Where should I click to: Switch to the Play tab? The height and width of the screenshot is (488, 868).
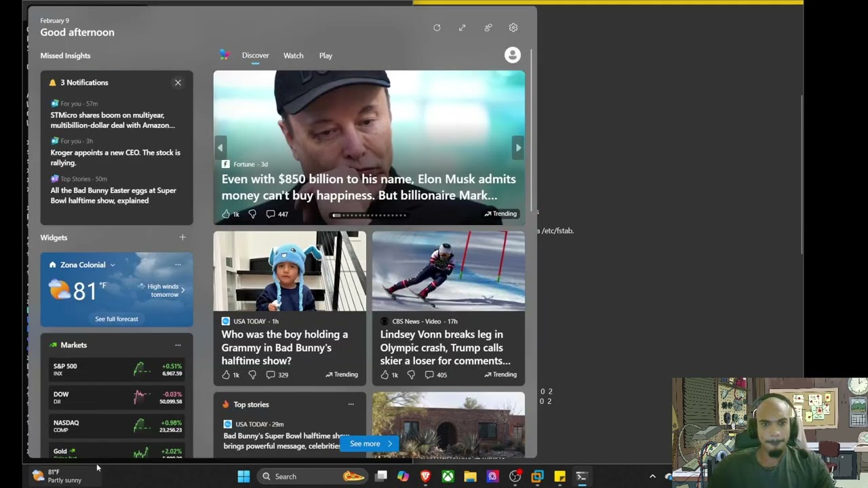point(325,56)
